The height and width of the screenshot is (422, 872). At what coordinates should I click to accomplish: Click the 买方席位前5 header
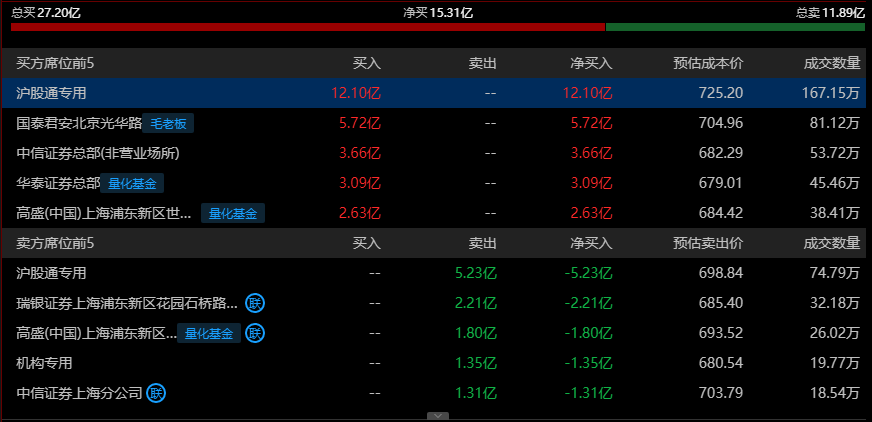[x=55, y=63]
